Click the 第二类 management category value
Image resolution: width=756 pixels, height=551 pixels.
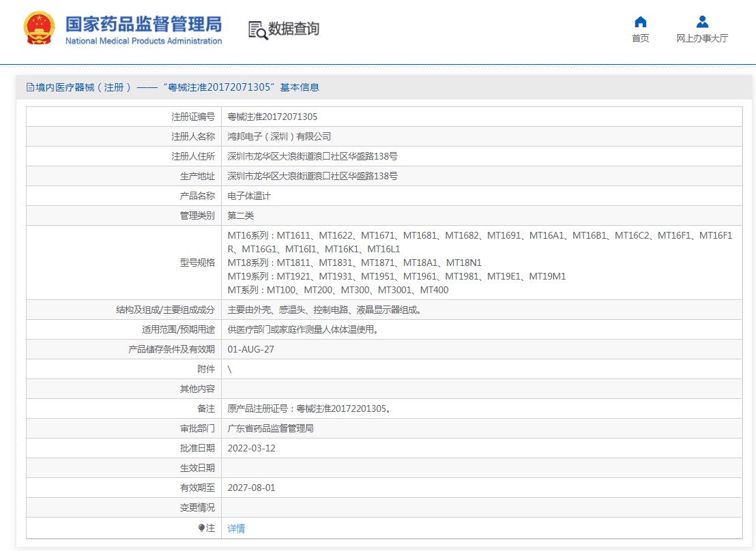pyautogui.click(x=240, y=215)
